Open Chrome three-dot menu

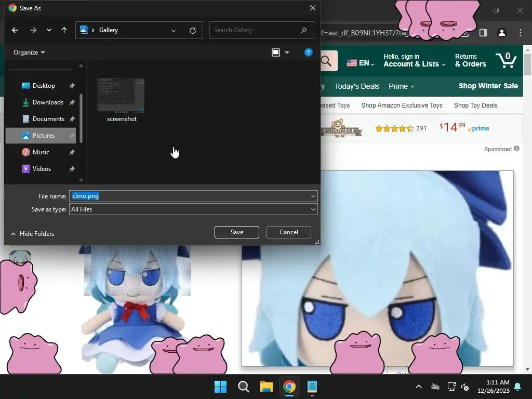[x=521, y=33]
